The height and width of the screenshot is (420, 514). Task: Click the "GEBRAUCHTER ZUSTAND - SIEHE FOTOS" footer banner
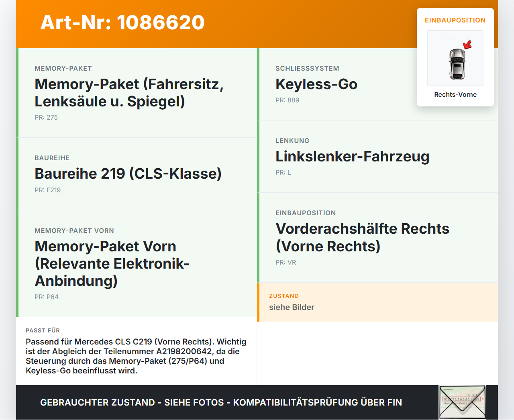tap(221, 402)
